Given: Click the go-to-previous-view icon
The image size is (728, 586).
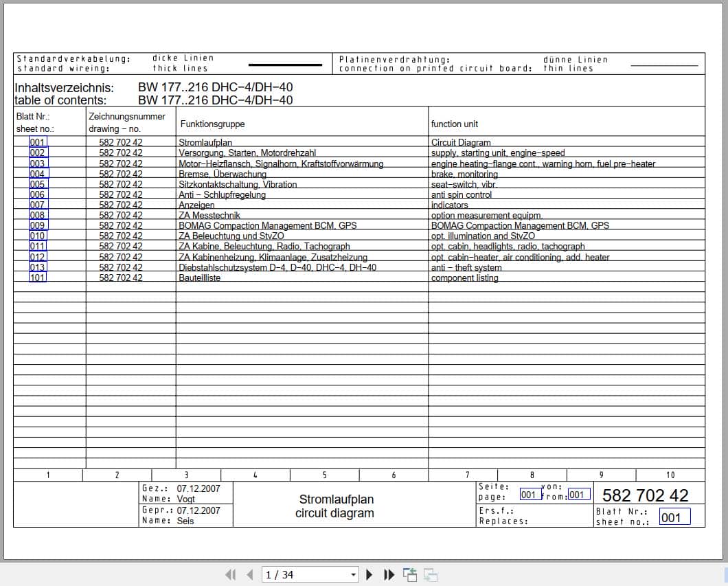Looking at the screenshot, I should pyautogui.click(x=410, y=575).
